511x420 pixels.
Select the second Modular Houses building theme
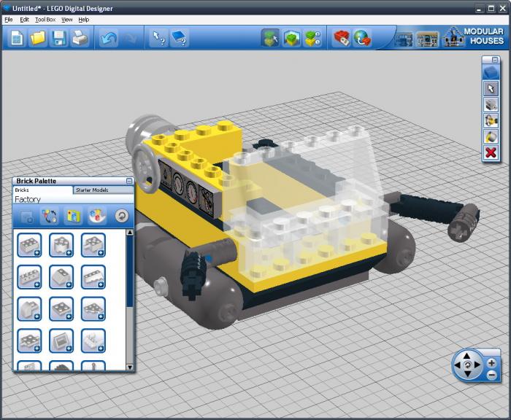pyautogui.click(x=427, y=39)
